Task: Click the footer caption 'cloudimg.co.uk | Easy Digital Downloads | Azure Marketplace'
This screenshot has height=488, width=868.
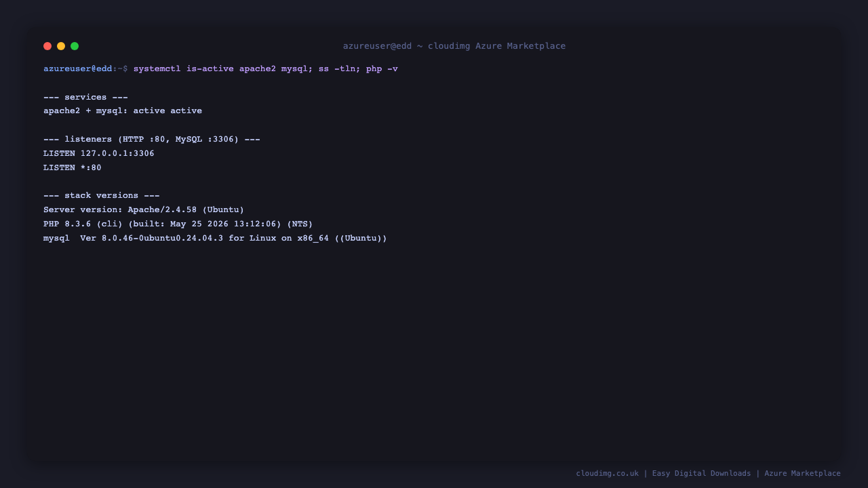Action: point(709,474)
